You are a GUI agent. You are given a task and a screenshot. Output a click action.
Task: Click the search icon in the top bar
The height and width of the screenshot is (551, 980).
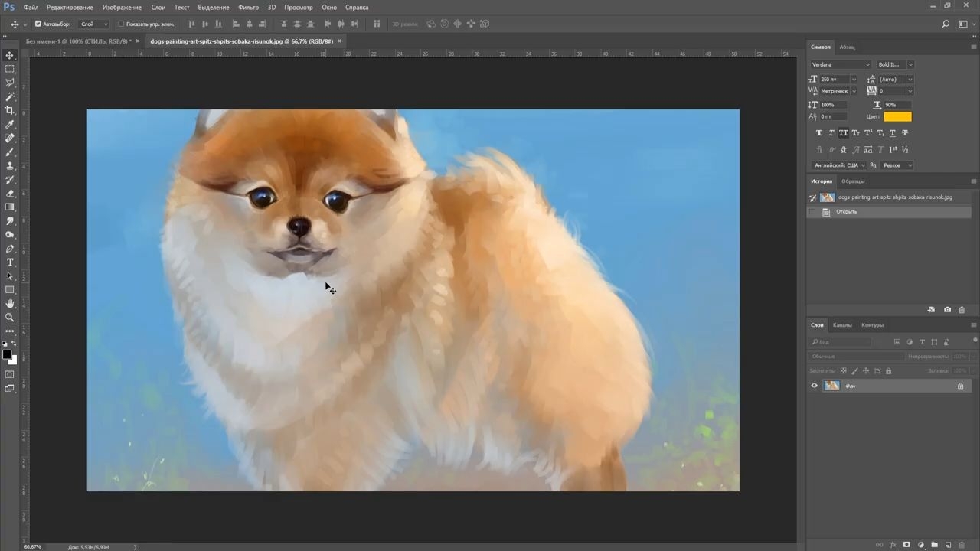[946, 24]
